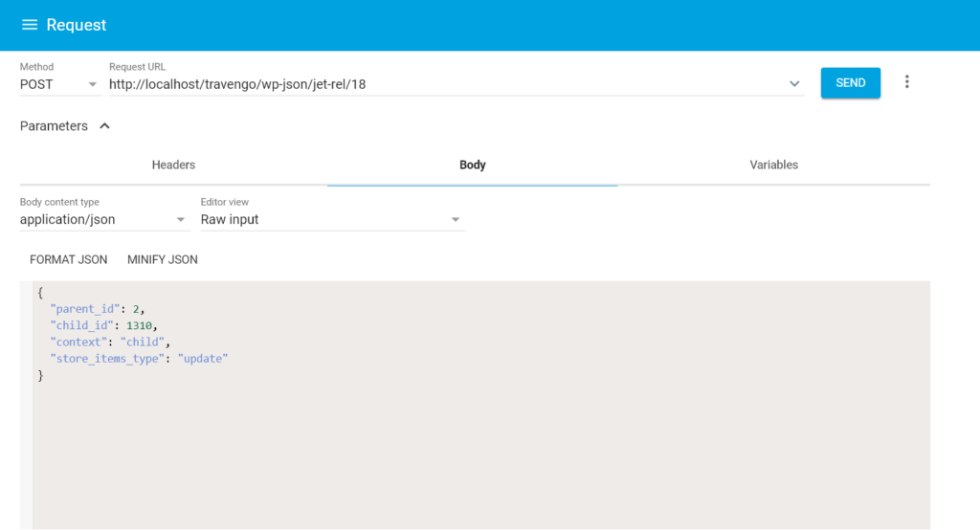This screenshot has height=530, width=980.
Task: Select the Body tab
Action: pos(473,165)
